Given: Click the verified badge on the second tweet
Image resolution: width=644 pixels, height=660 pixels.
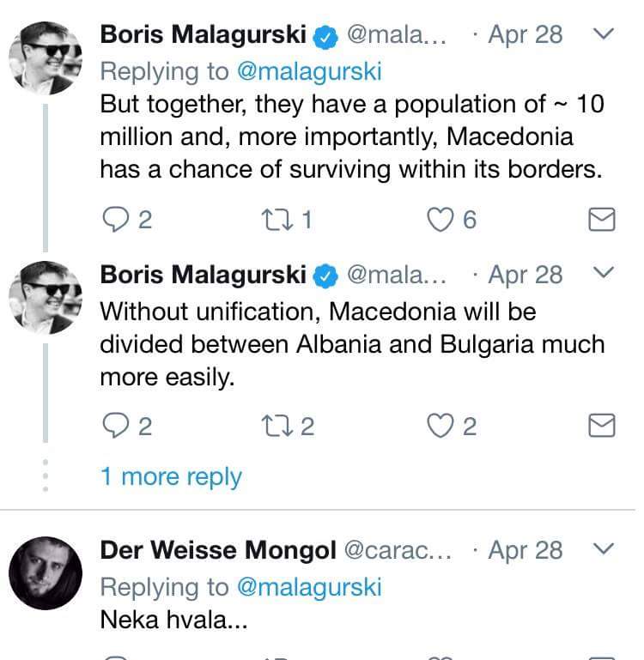Looking at the screenshot, I should (325, 275).
